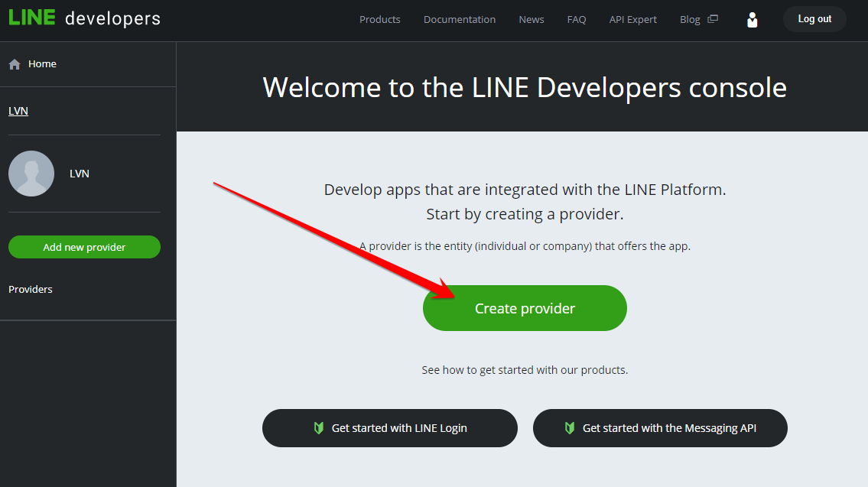Open the Products menu item

click(380, 19)
